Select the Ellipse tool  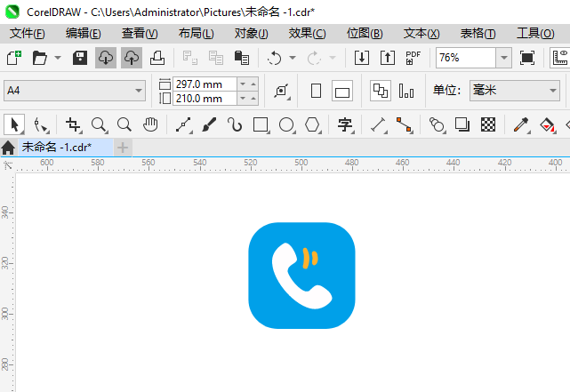click(287, 125)
